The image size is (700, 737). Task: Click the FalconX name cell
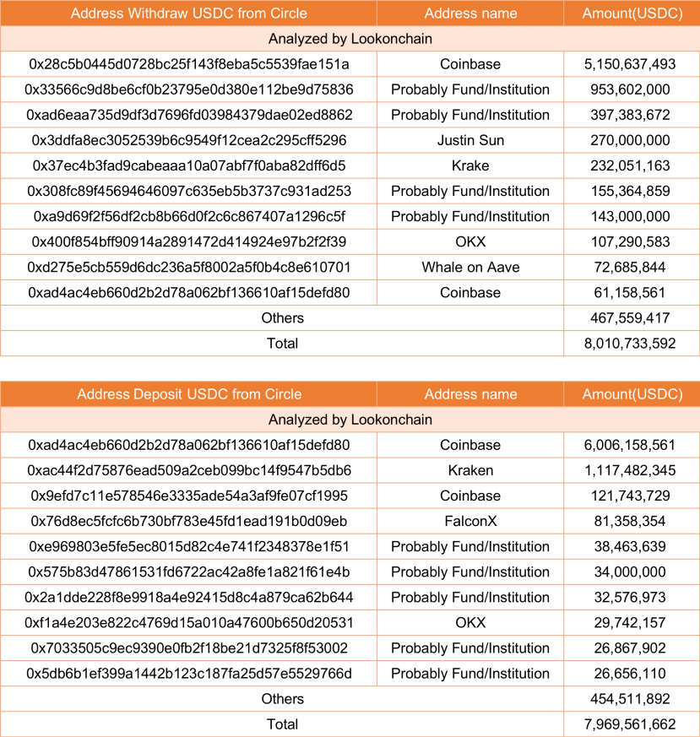(470, 521)
